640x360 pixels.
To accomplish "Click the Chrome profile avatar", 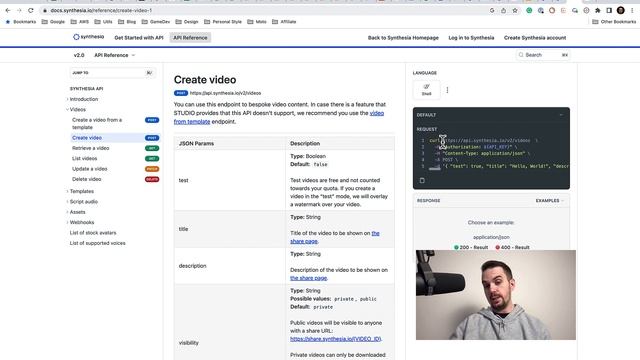I will (621, 11).
